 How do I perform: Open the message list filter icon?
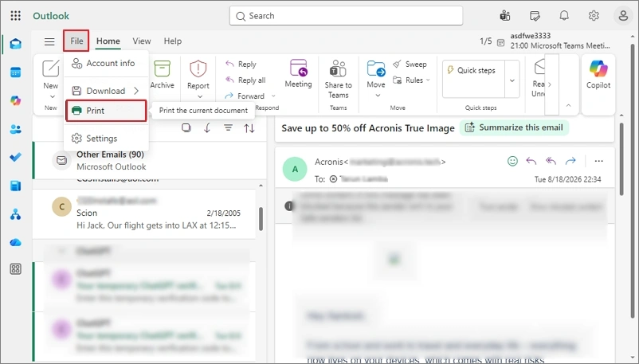coord(228,128)
